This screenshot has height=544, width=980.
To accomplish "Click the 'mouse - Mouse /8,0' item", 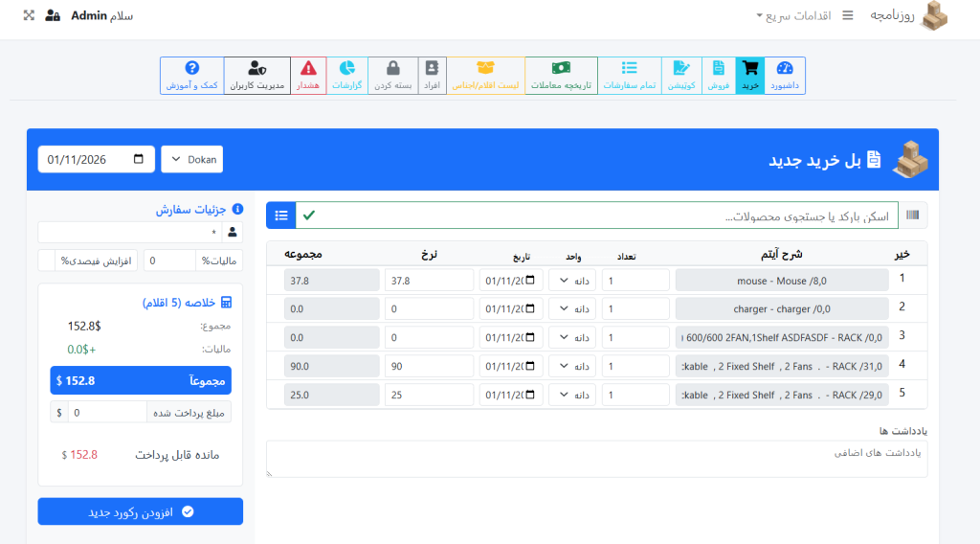I will (782, 280).
